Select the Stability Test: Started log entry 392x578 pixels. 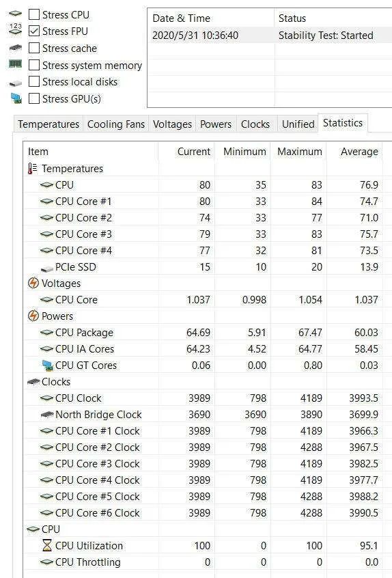tap(270, 36)
